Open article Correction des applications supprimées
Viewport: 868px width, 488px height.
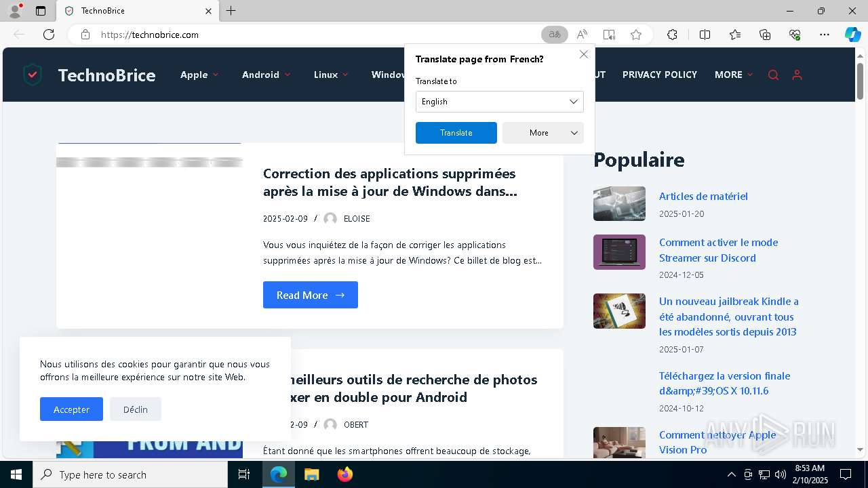390,182
